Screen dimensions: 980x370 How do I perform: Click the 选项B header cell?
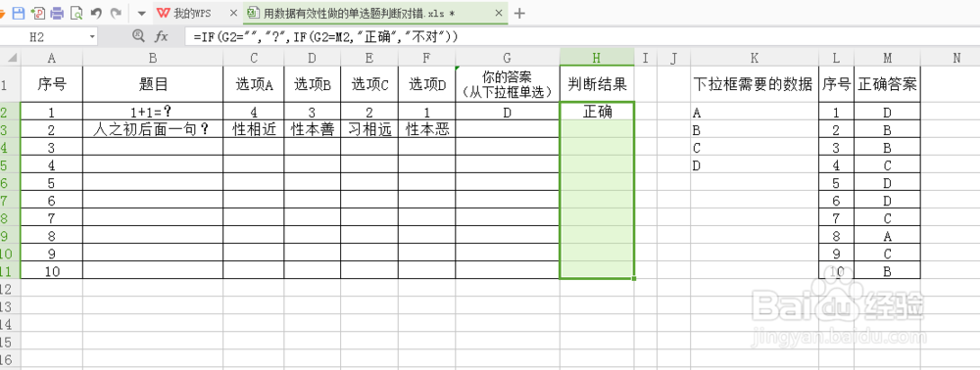coord(313,84)
